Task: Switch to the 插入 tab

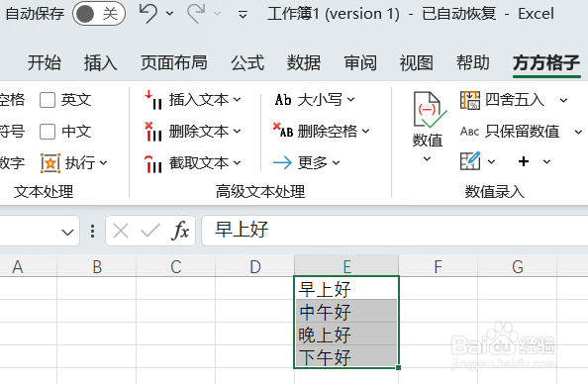Action: coord(101,62)
